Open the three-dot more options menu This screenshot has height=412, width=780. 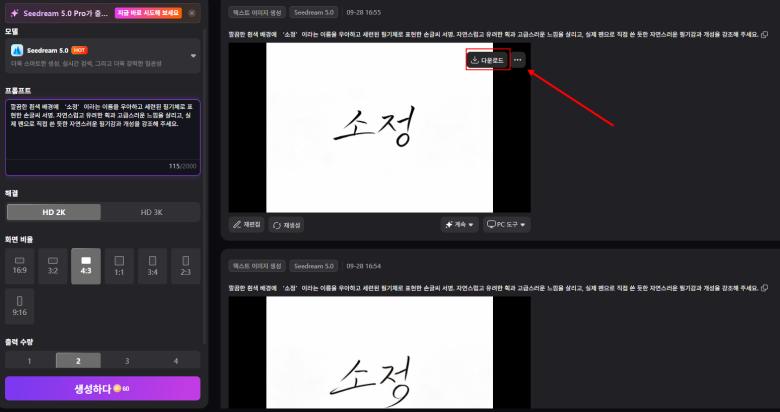pyautogui.click(x=518, y=60)
